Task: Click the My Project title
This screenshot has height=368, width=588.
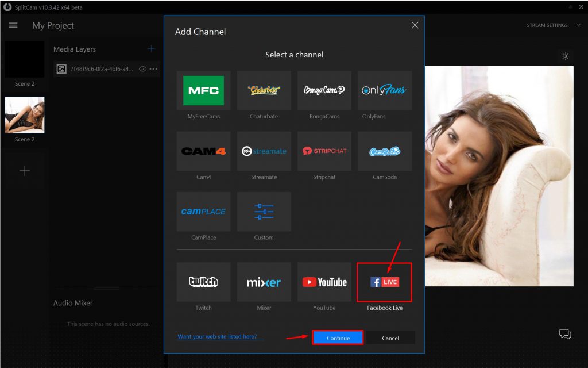Action: (53, 25)
